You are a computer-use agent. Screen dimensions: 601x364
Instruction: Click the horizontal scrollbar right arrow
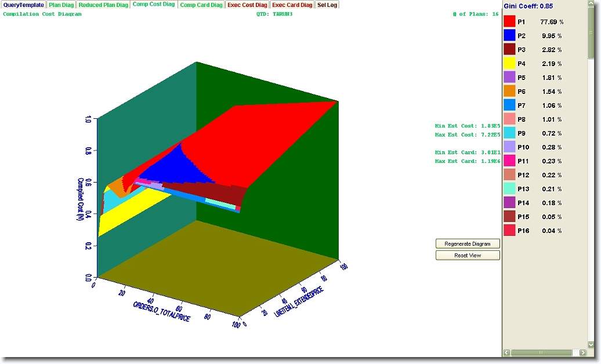[x=583, y=352]
